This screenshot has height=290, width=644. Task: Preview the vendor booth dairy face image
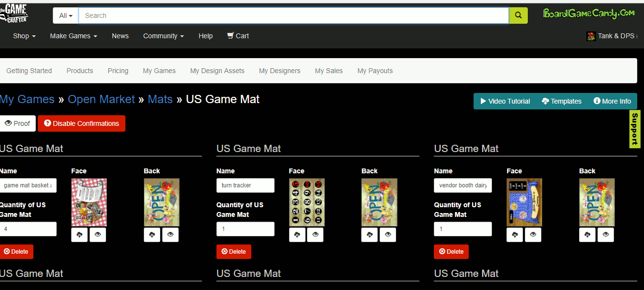coord(533,234)
